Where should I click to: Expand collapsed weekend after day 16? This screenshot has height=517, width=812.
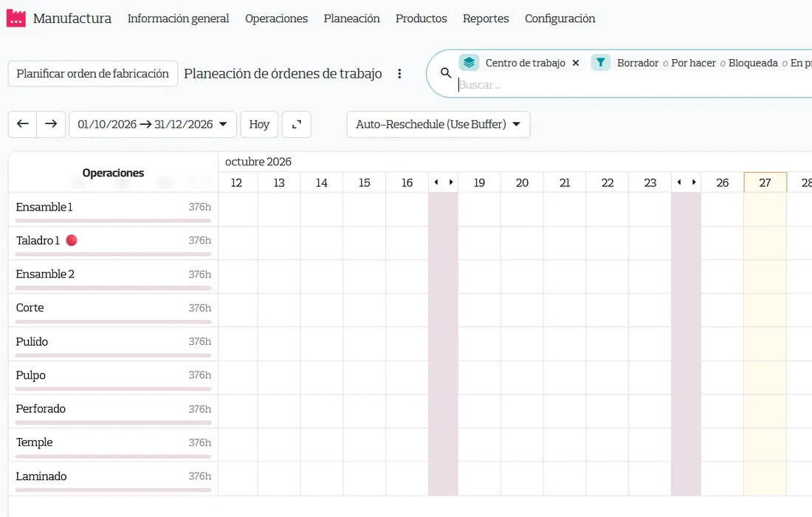tap(444, 182)
